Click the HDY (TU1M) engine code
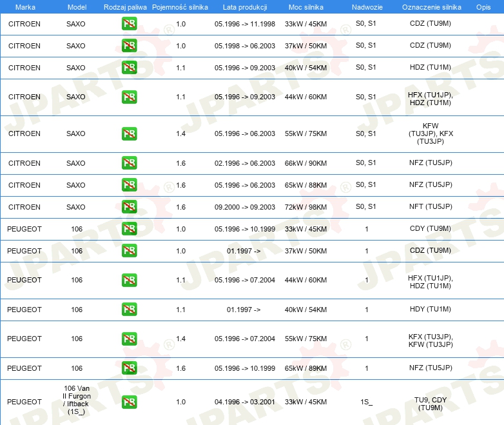Viewport: 504px width, 425px height. coord(431,309)
